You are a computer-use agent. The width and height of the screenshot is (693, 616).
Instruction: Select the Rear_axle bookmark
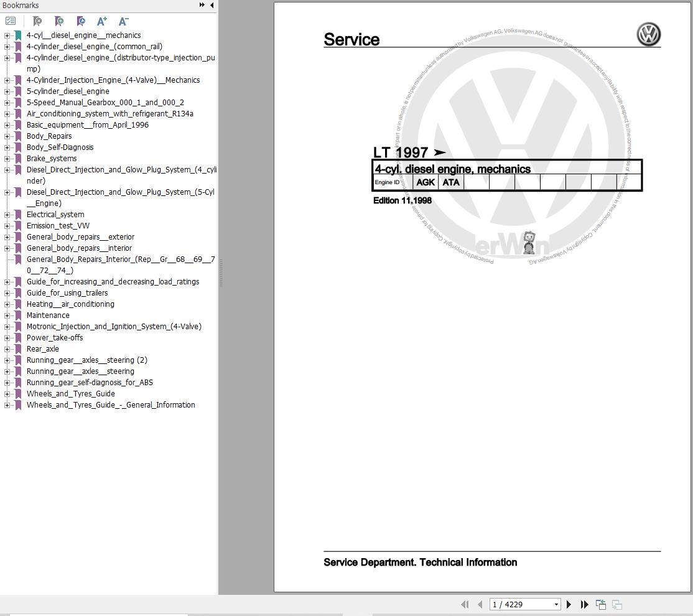[42, 349]
